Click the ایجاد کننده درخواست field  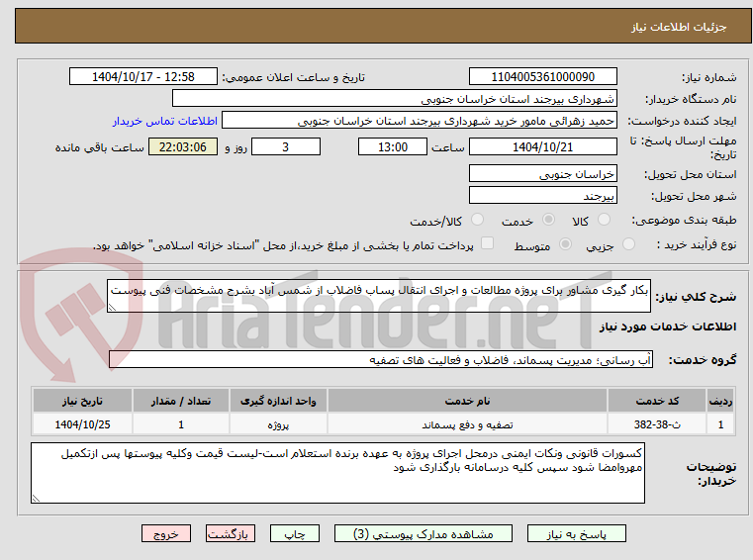point(420,121)
